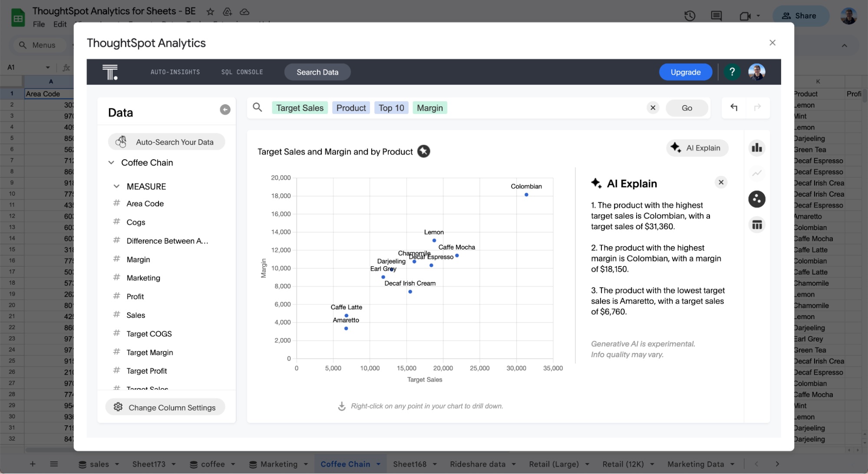Click the Product search token

coord(351,108)
